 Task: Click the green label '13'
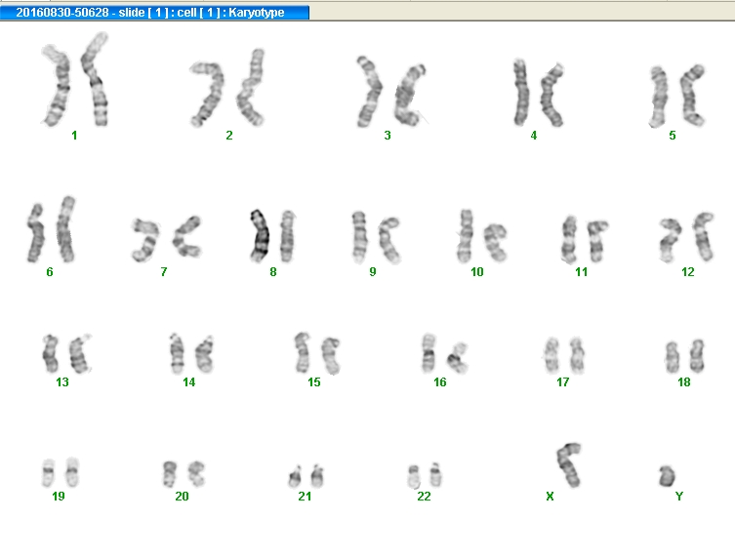pyautogui.click(x=62, y=381)
